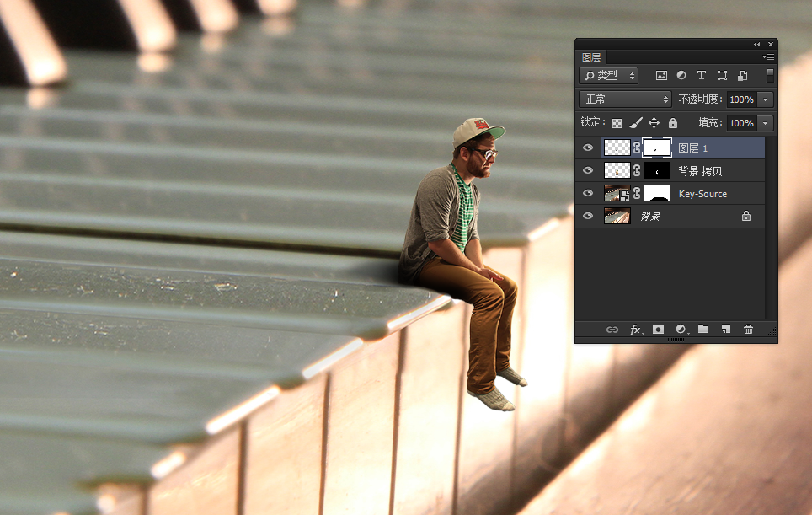812x515 pixels.
Task: Toggle the lock transparent pixels button
Action: pos(617,123)
